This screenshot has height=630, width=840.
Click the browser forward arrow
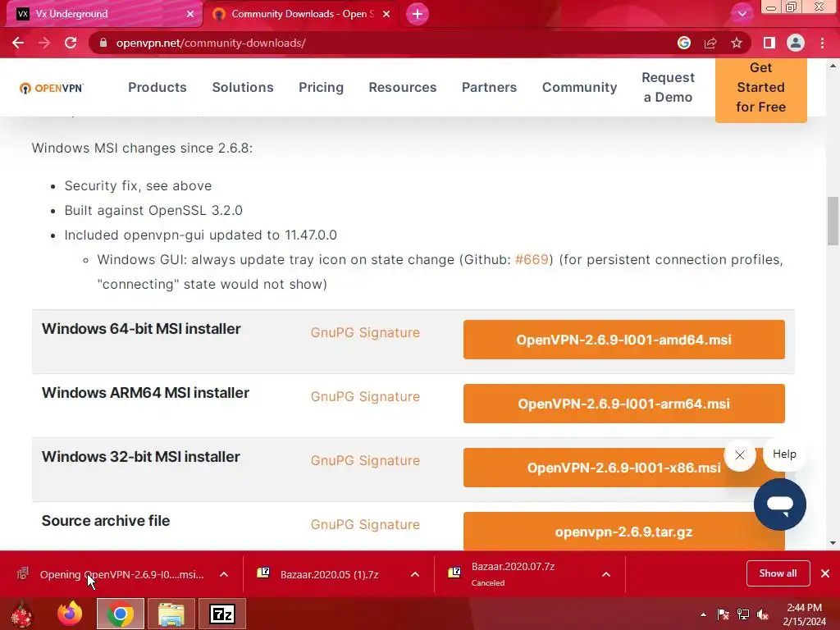[x=44, y=43]
